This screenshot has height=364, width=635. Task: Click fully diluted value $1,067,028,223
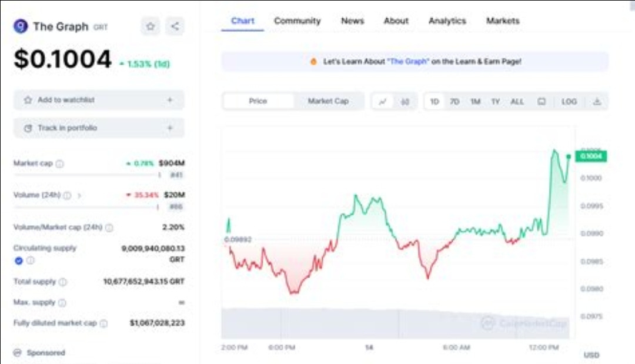157,323
